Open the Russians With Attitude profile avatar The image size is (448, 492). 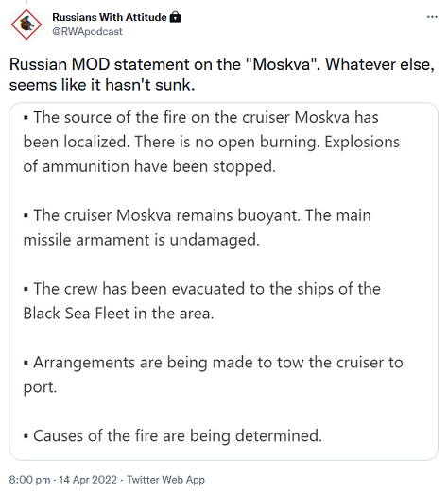(x=26, y=25)
